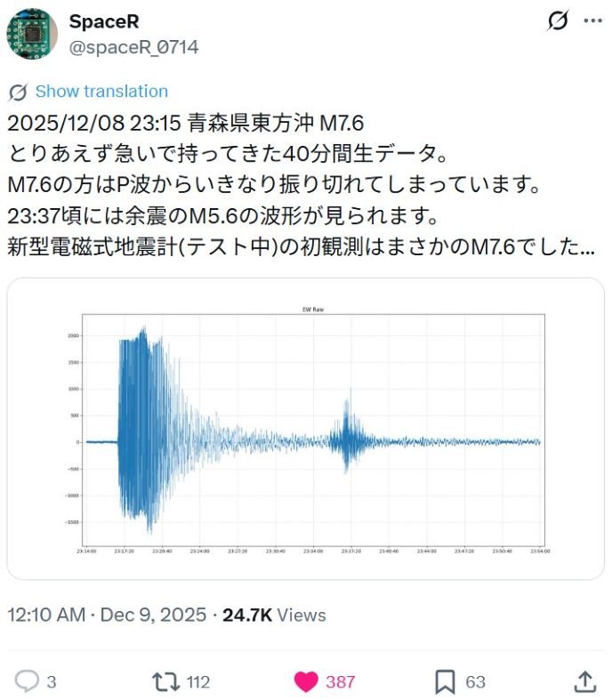This screenshot has height=700, width=612.
Task: Click the share upload icon
Action: coord(584,681)
